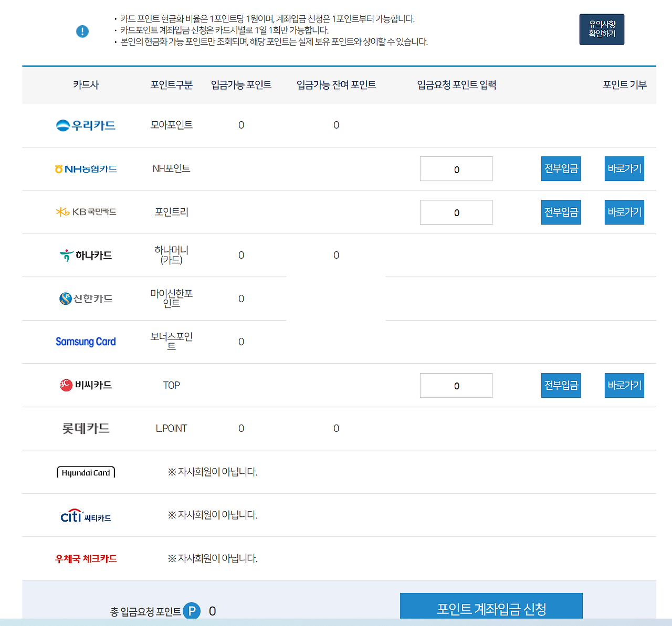Image resolution: width=672 pixels, height=626 pixels.
Task: Click the BC Card logo
Action: 86,385
